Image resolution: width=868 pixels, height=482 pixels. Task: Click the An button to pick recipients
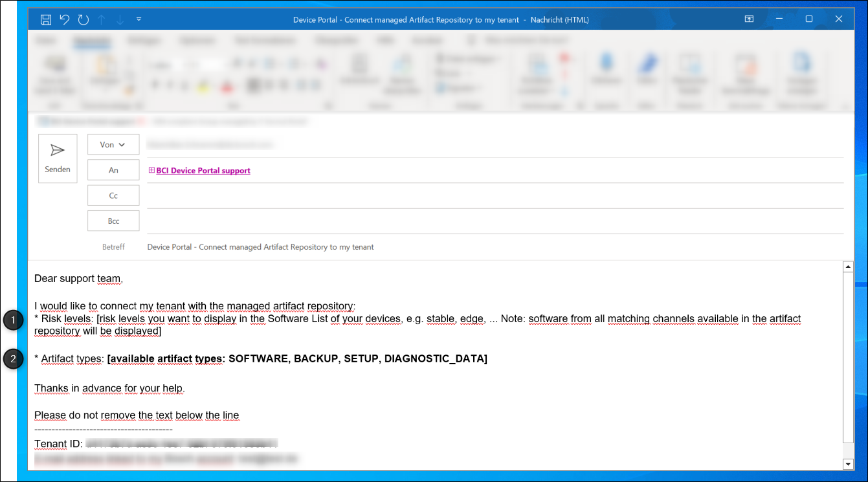click(x=113, y=170)
